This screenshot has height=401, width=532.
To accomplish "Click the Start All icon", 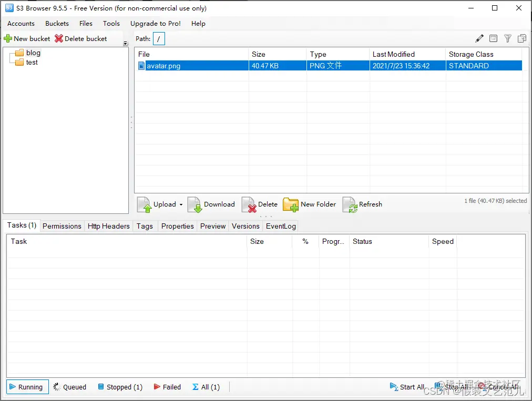I will coord(394,387).
